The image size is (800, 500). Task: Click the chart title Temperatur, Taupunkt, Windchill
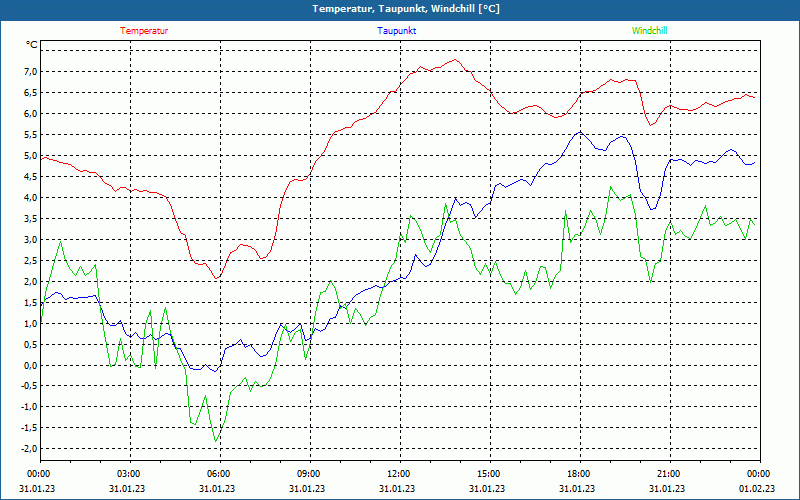click(x=406, y=9)
